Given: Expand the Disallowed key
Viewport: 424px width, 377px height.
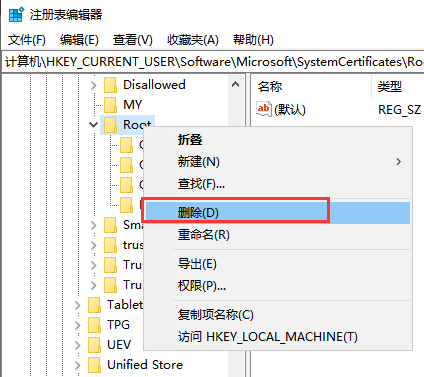Looking at the screenshot, I should click(93, 85).
